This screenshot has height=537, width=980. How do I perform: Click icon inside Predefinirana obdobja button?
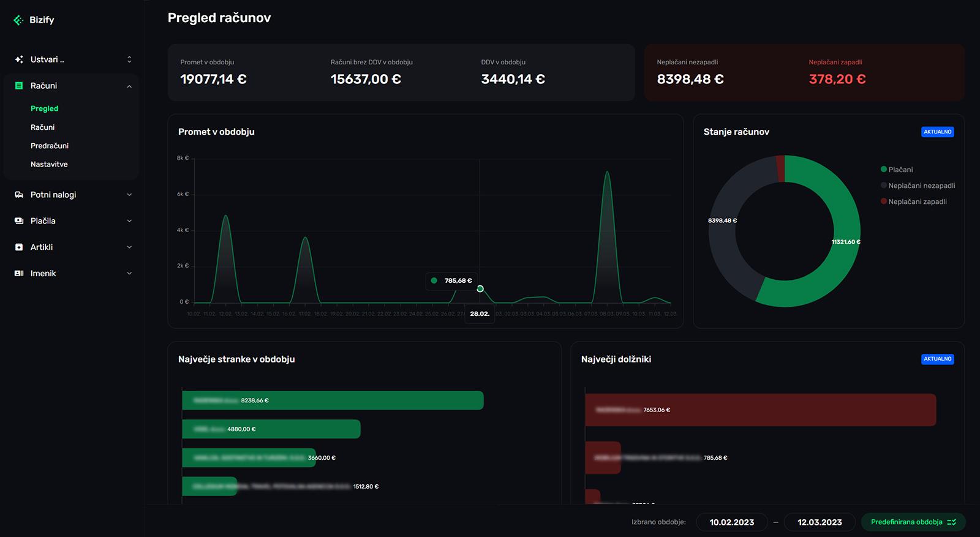pyautogui.click(x=951, y=522)
